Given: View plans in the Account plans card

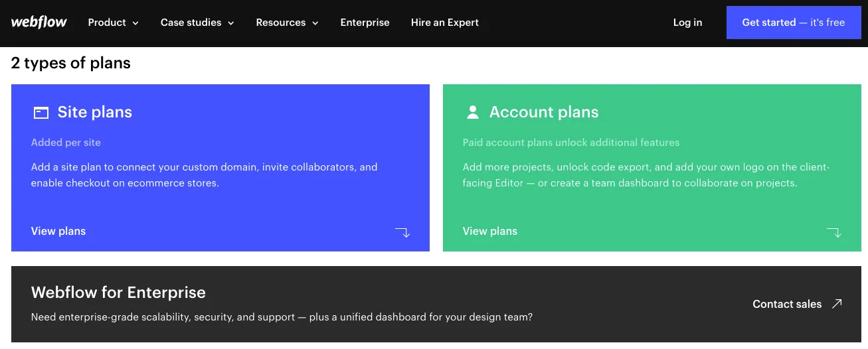Looking at the screenshot, I should point(490,231).
